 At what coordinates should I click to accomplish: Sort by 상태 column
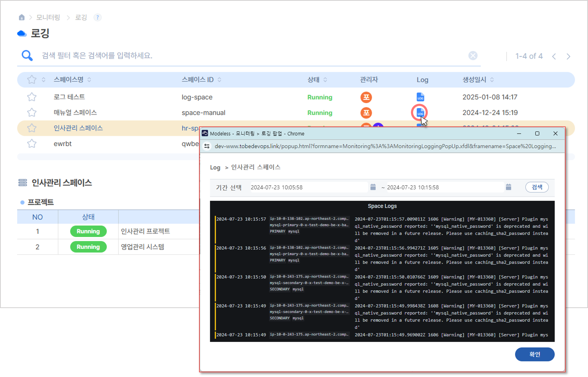(325, 80)
